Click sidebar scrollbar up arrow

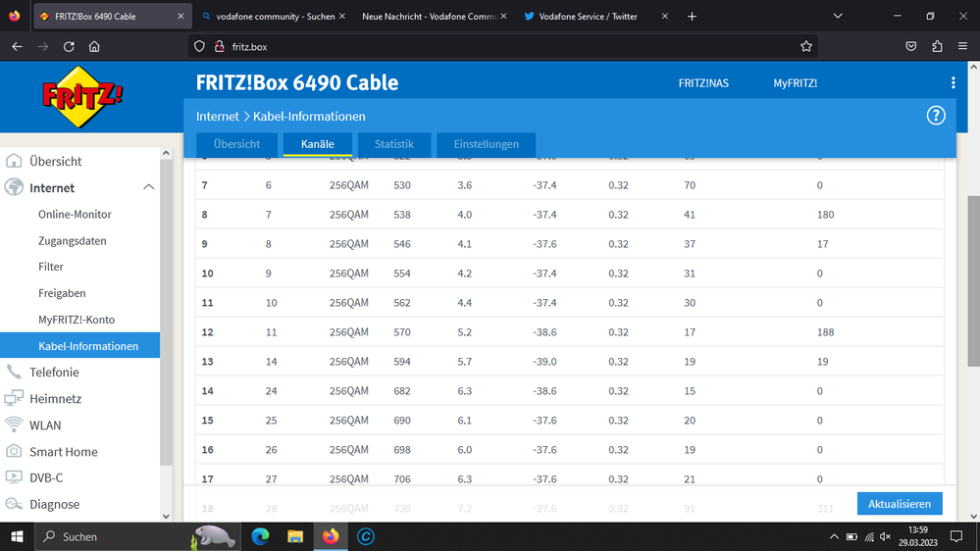click(166, 153)
